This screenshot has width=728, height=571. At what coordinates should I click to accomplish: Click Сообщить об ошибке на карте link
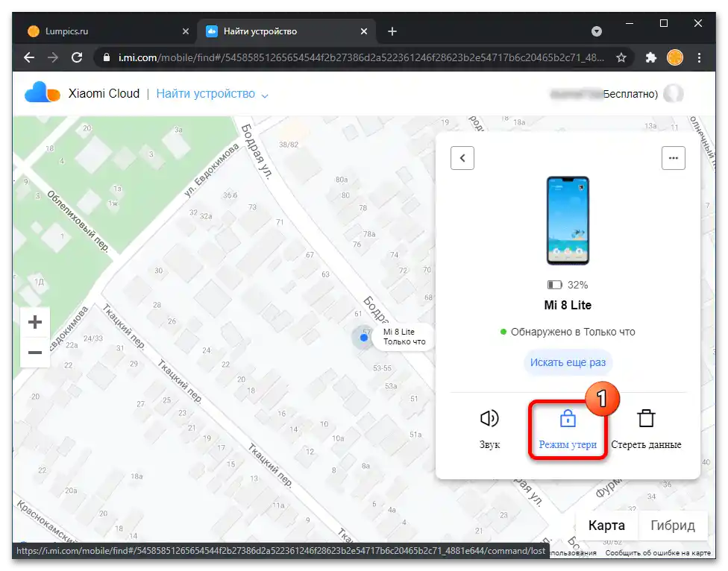click(658, 553)
